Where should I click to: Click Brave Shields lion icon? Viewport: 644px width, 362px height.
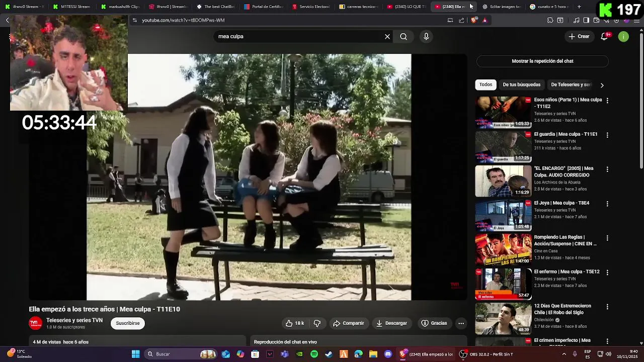click(474, 20)
